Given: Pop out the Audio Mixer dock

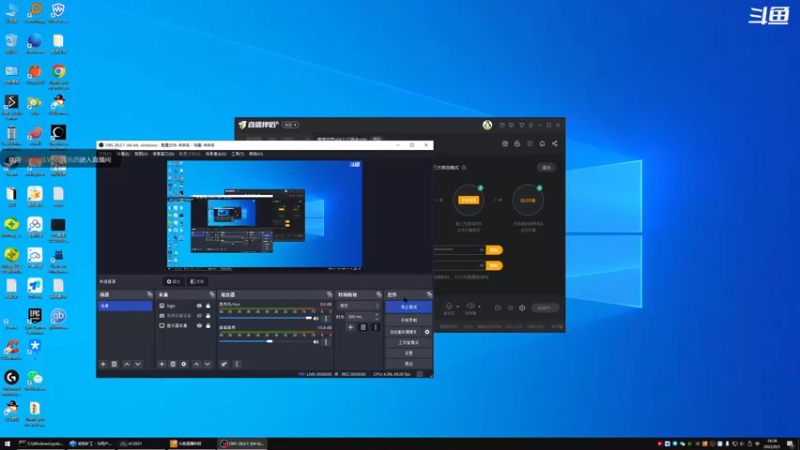Looking at the screenshot, I should click(x=329, y=295).
